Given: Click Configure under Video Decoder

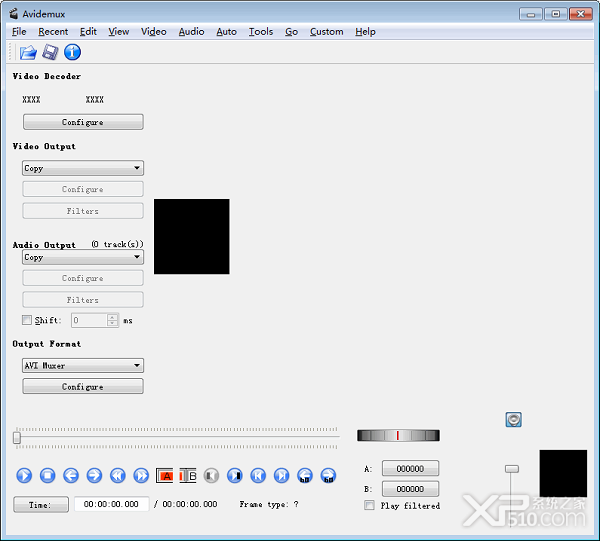Looking at the screenshot, I should tap(83, 122).
